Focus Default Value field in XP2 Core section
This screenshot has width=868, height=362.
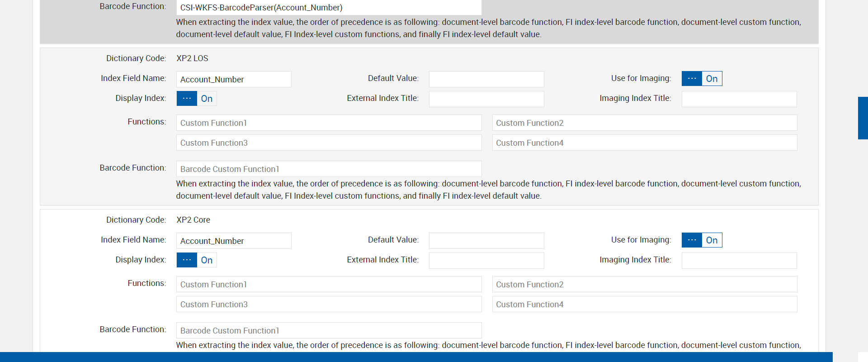(486, 241)
